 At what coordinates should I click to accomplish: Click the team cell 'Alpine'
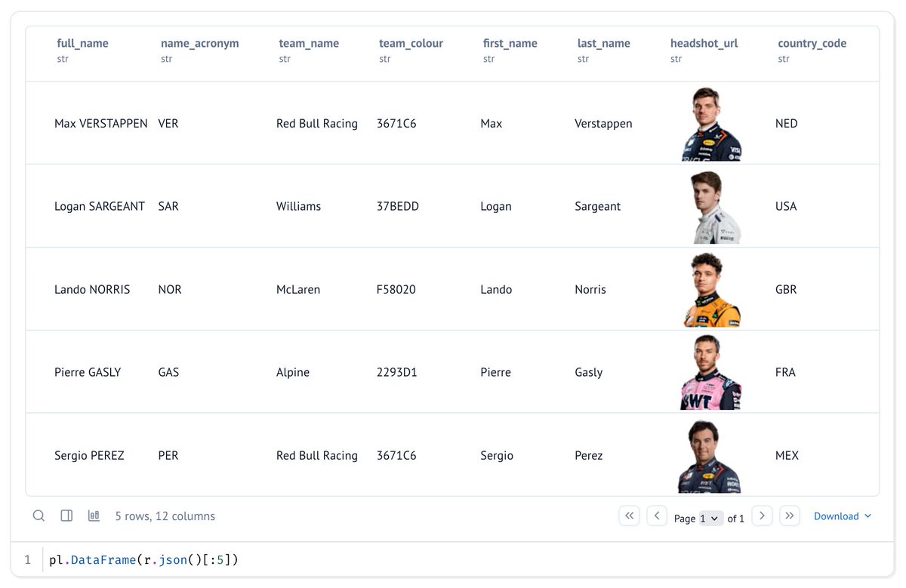[x=293, y=372]
